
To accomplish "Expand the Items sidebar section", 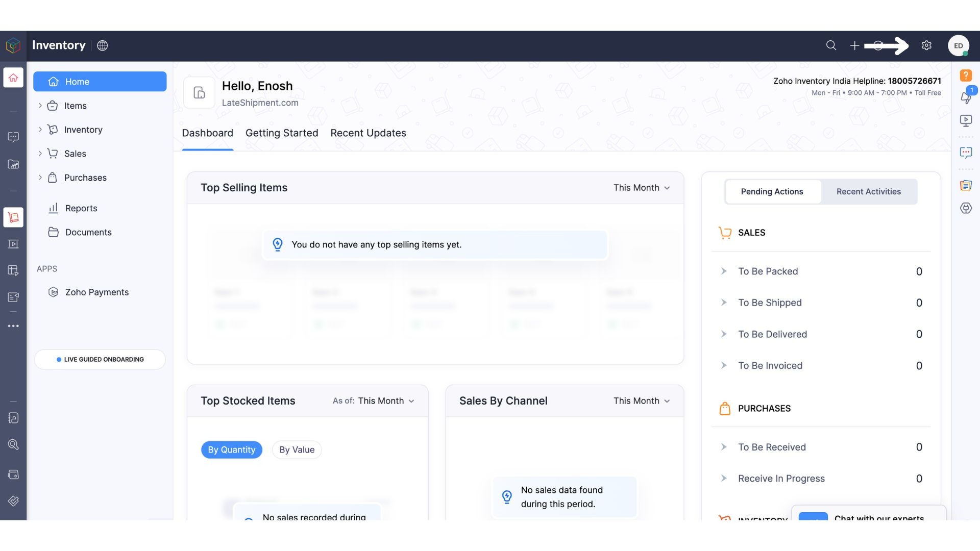I will (x=40, y=106).
